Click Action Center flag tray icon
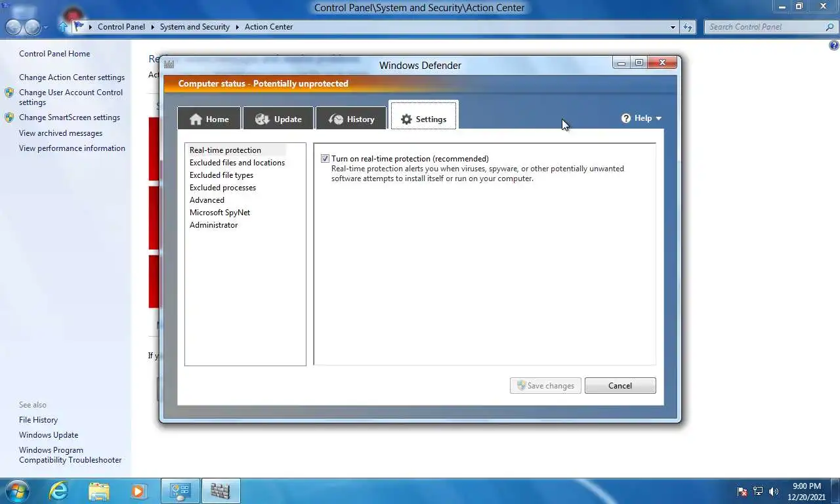 [x=742, y=491]
